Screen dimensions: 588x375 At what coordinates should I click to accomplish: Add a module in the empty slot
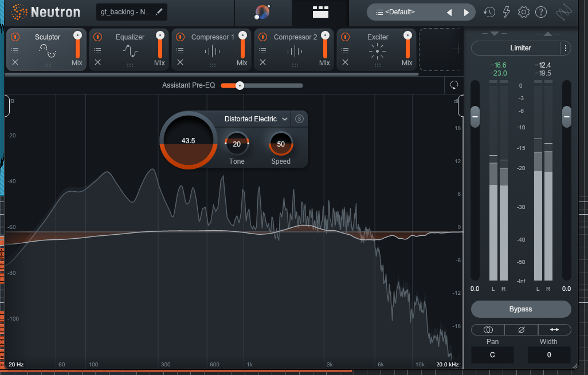457,49
